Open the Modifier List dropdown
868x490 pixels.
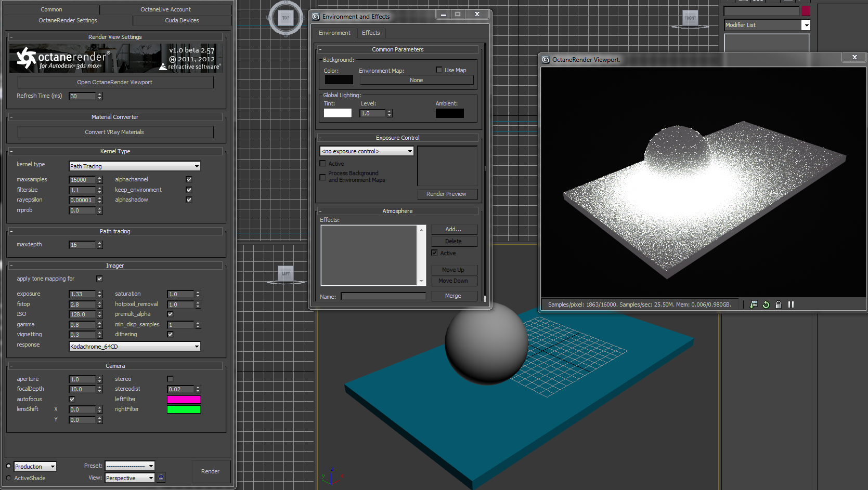[767, 25]
